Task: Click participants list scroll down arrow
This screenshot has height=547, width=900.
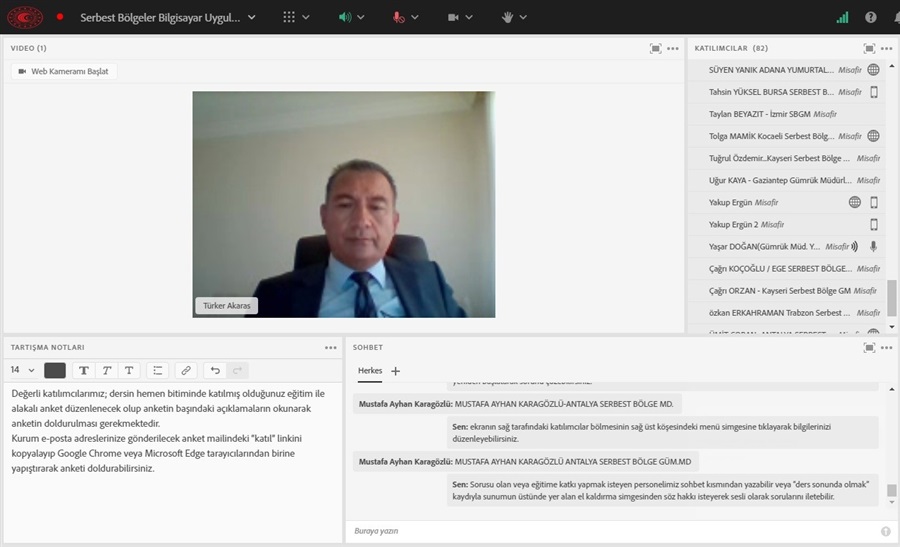Action: pyautogui.click(x=891, y=327)
